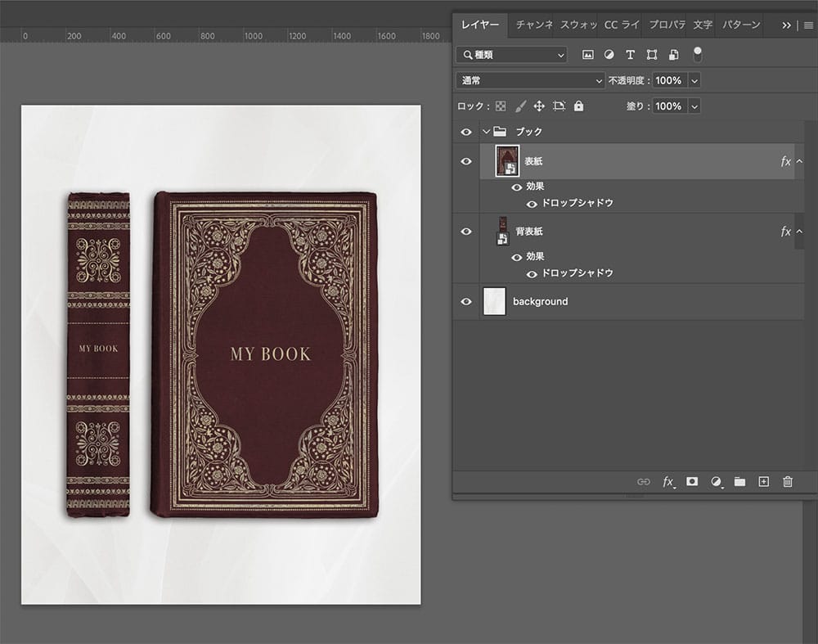Create new group with folder icon
Screen dimensions: 818x644
[739, 482]
